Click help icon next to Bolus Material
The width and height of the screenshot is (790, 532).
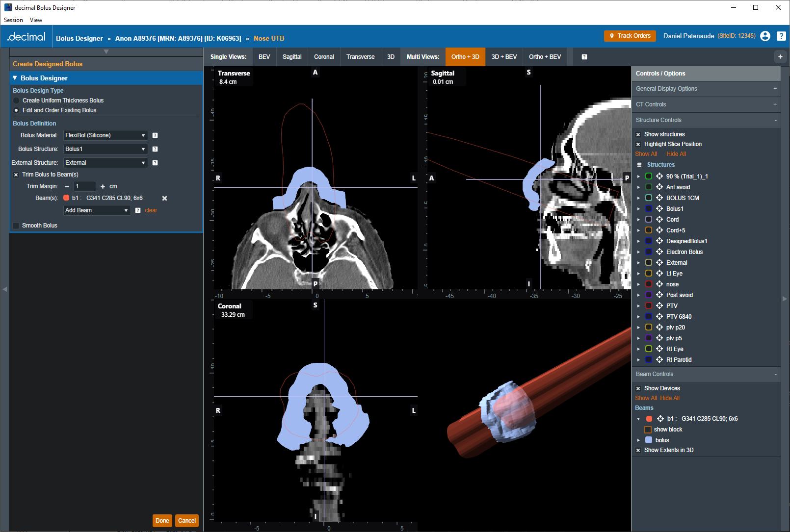click(x=155, y=135)
